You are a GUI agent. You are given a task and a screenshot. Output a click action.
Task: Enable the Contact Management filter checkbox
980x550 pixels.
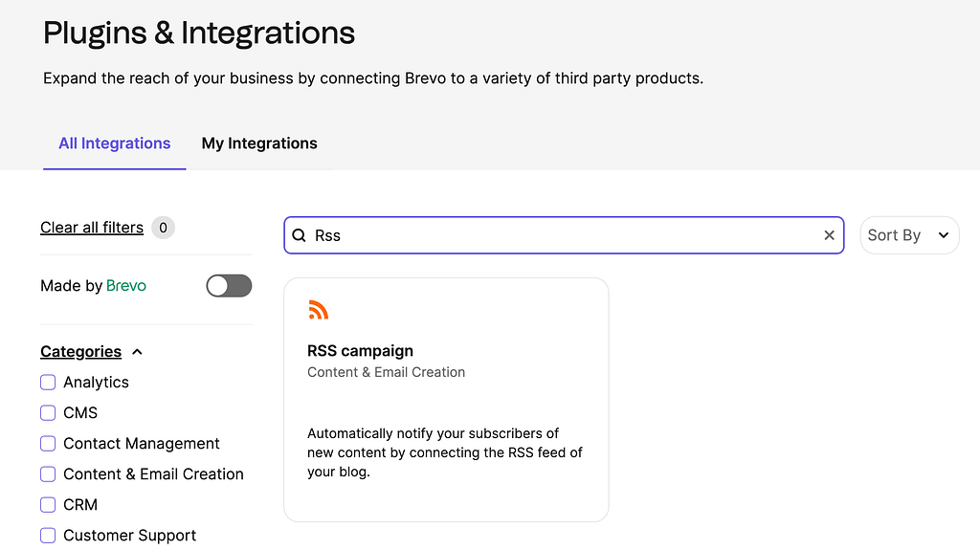(48, 443)
